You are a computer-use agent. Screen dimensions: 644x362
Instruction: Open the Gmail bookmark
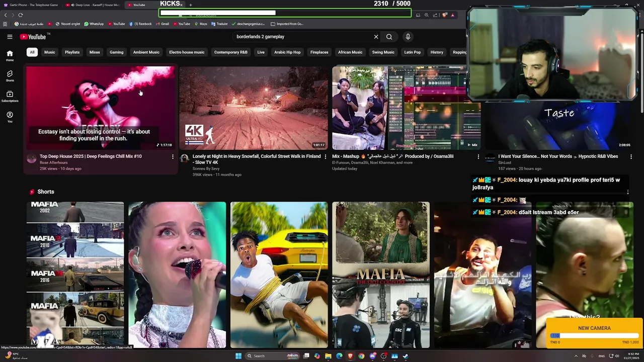163,24
